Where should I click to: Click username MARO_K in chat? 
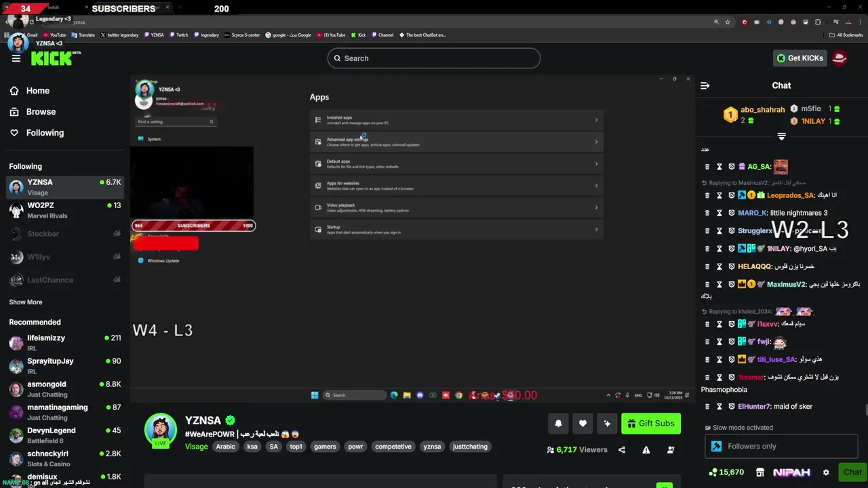click(753, 213)
